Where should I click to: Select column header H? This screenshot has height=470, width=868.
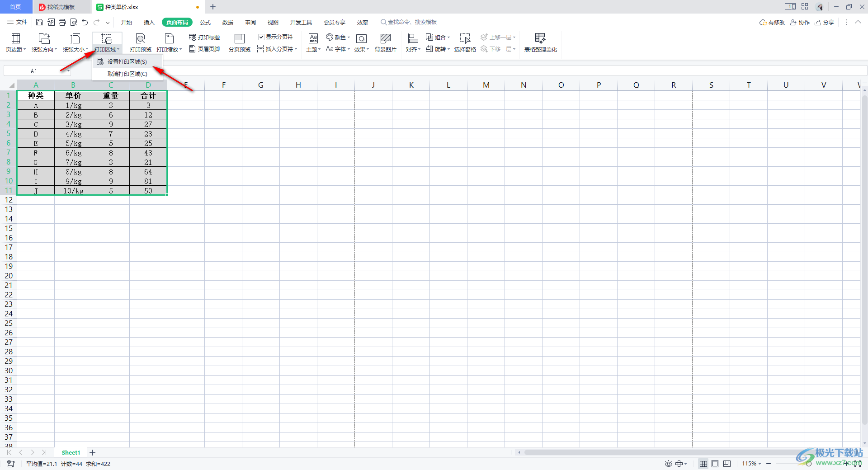coord(298,85)
